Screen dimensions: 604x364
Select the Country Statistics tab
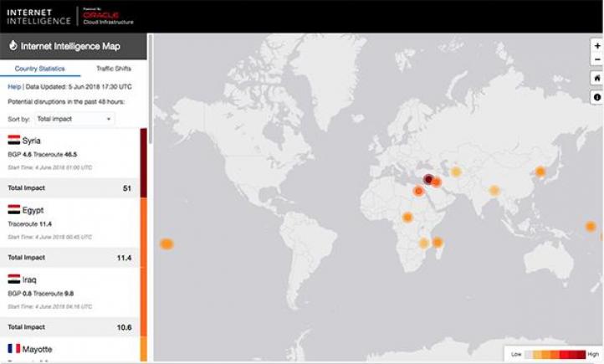click(40, 69)
